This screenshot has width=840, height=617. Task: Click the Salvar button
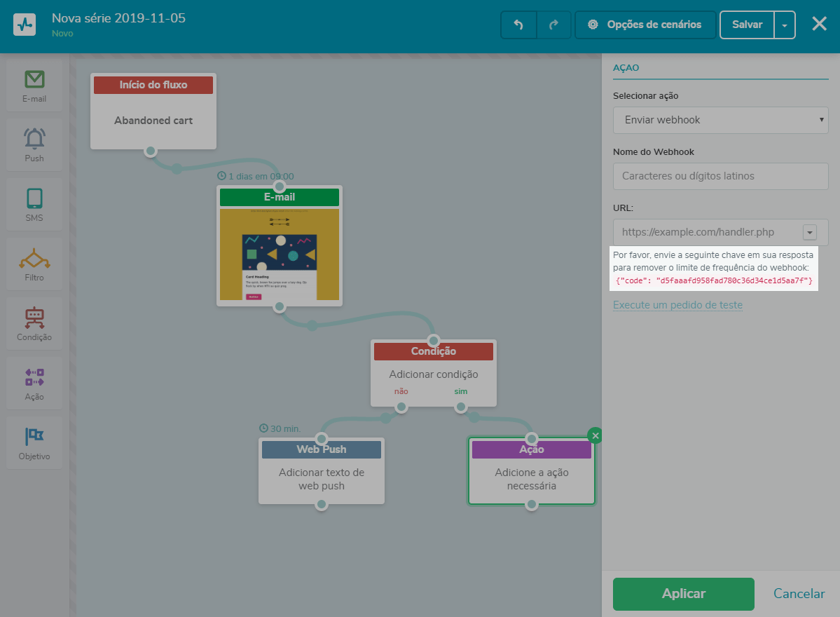746,24
